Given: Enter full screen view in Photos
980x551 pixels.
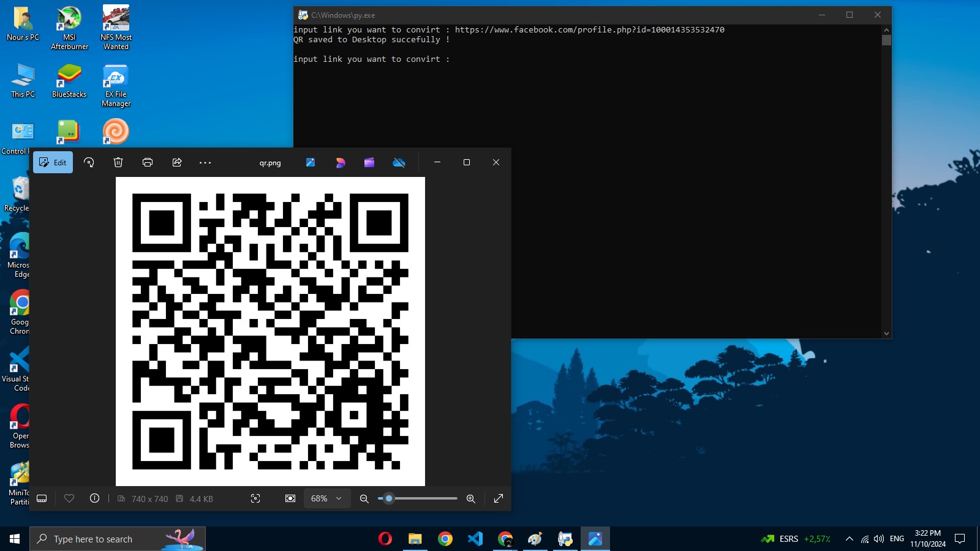Looking at the screenshot, I should coord(499,498).
